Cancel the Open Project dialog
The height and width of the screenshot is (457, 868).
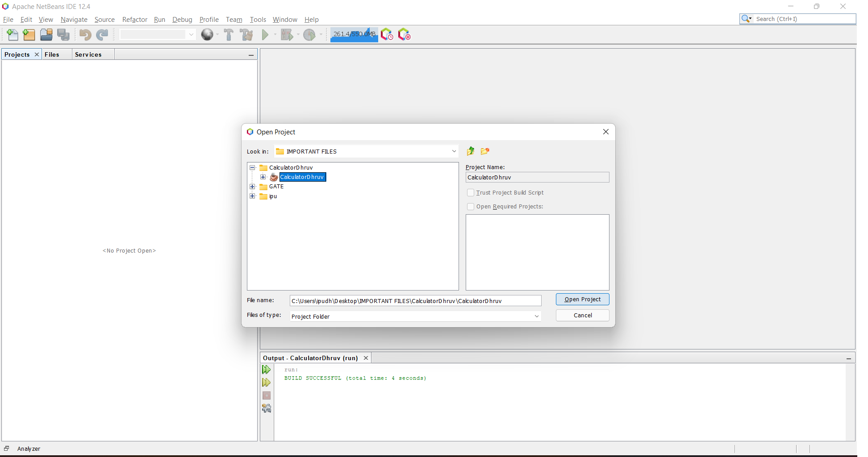582,315
